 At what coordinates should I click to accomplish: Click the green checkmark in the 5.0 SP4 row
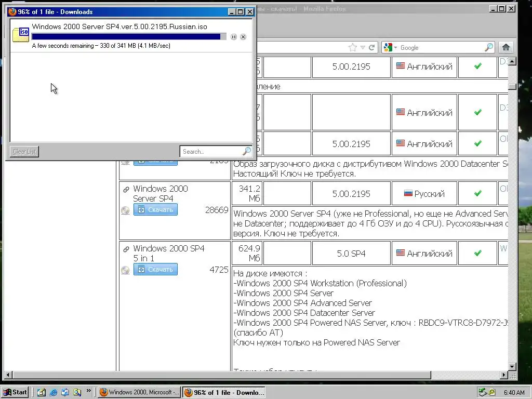(478, 253)
